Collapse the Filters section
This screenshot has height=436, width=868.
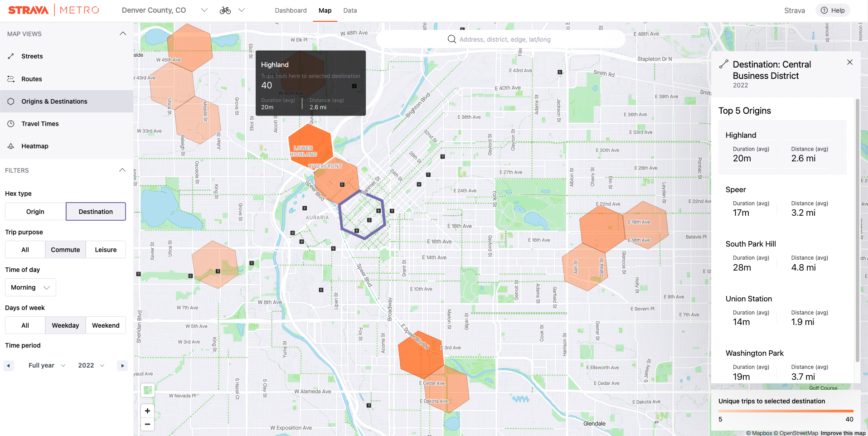122,170
